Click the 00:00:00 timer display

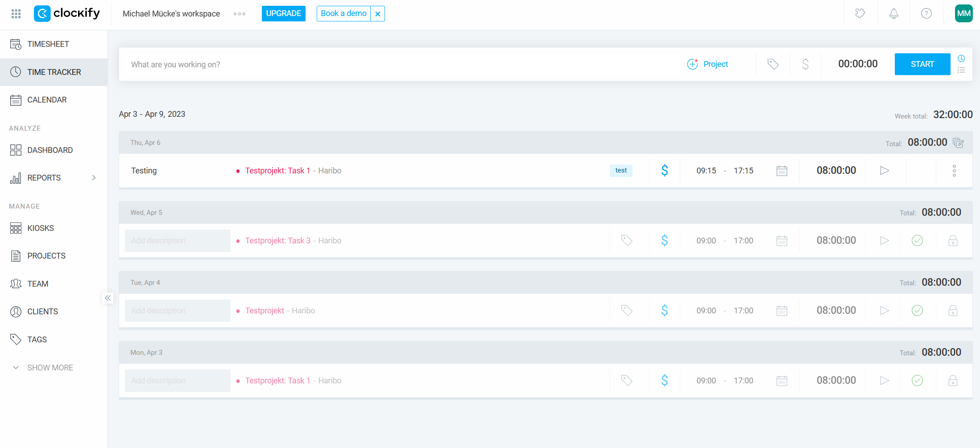[x=858, y=64]
